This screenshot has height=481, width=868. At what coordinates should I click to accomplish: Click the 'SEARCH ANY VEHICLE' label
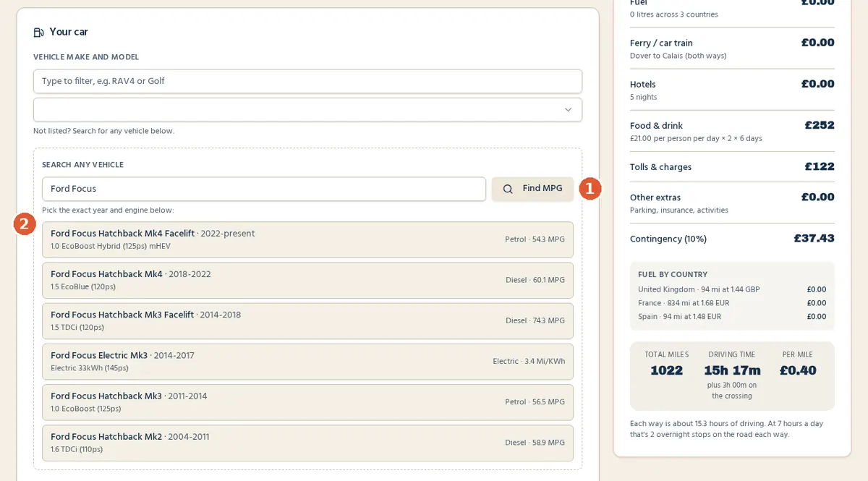[82, 165]
